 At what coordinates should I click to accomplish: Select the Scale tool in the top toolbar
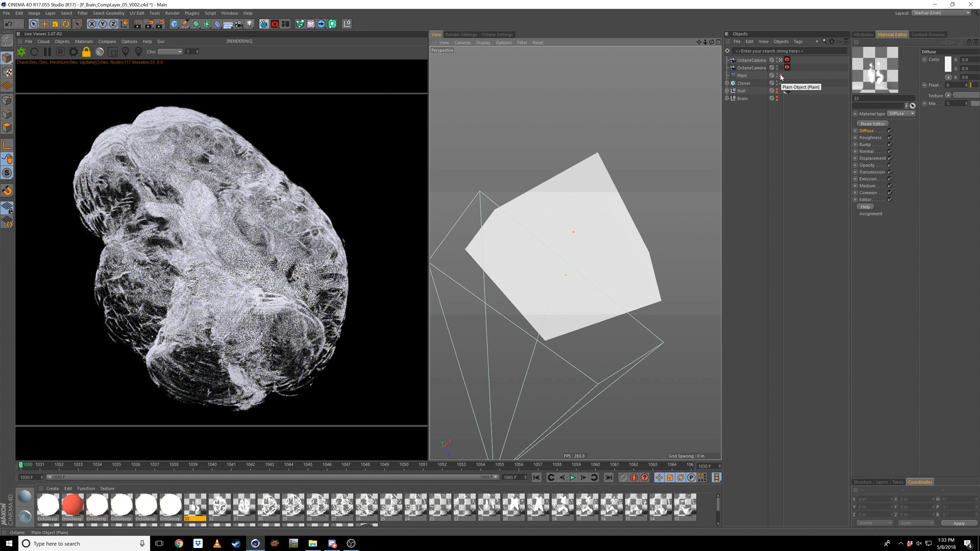(55, 24)
